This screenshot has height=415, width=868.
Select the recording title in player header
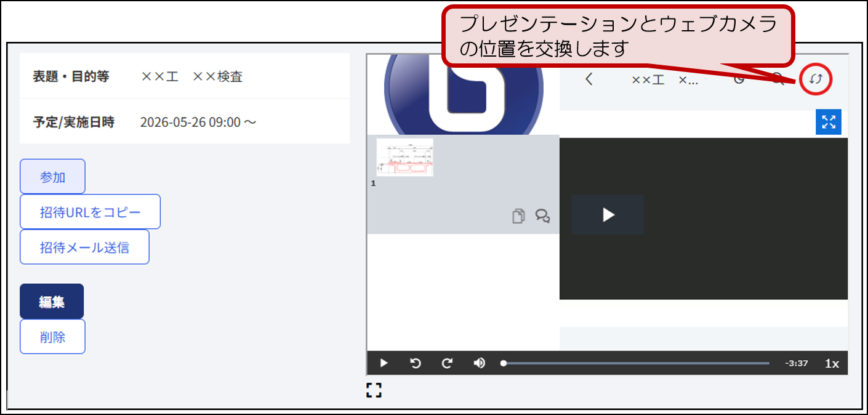[665, 79]
